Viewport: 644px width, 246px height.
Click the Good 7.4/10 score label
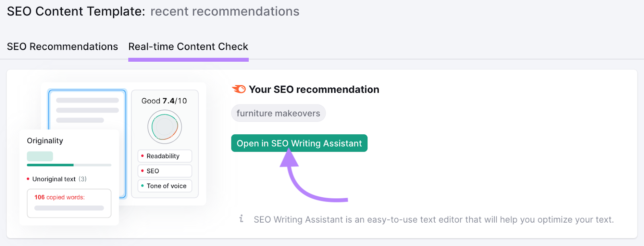coord(164,100)
